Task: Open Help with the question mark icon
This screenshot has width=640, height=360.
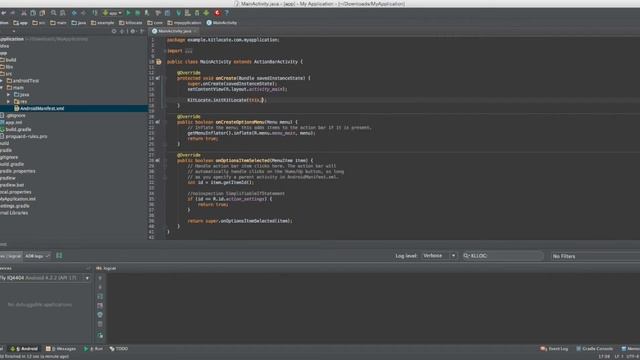Action: pos(227,13)
